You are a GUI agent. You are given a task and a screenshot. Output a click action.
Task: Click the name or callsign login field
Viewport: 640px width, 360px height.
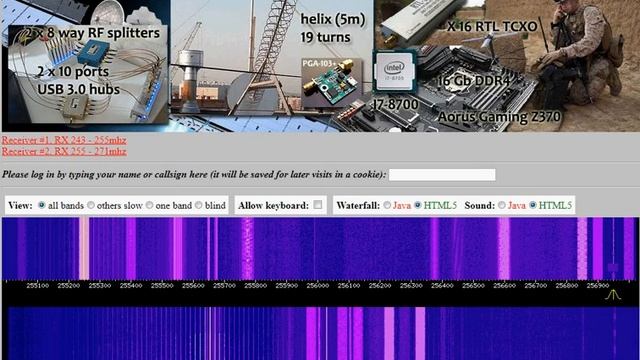[442, 175]
